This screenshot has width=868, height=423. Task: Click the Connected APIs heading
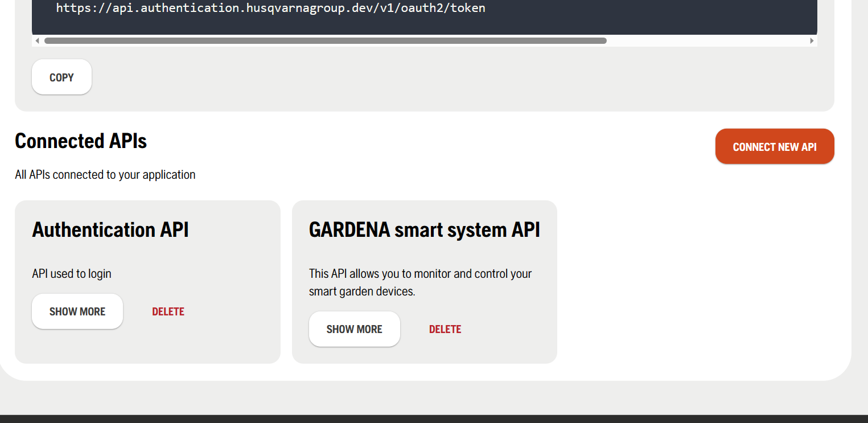coord(81,141)
